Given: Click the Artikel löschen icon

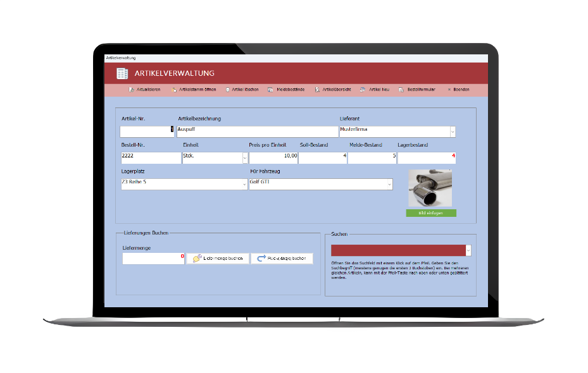Looking at the screenshot, I should click(x=228, y=90).
